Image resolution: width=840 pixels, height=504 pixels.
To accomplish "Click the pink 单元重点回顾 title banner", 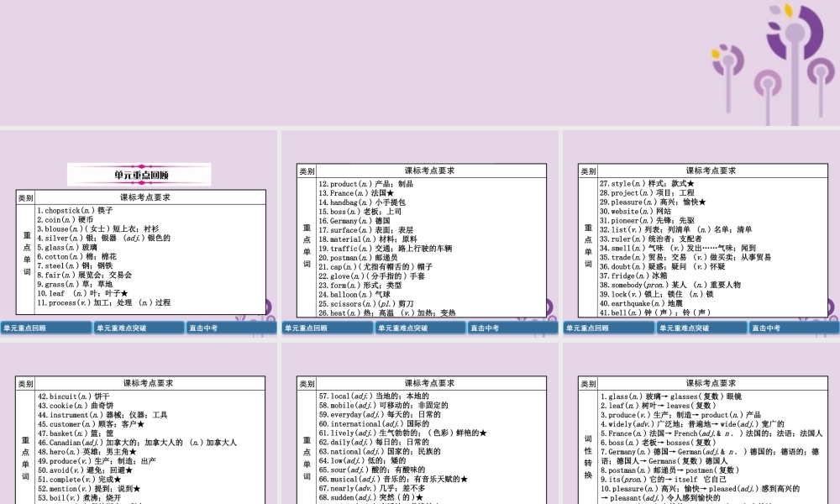I will click(139, 175).
